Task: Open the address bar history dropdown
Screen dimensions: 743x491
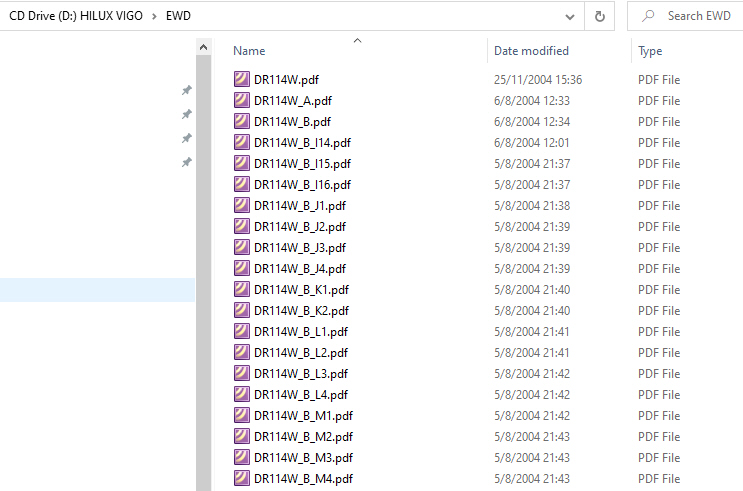Action: (570, 17)
